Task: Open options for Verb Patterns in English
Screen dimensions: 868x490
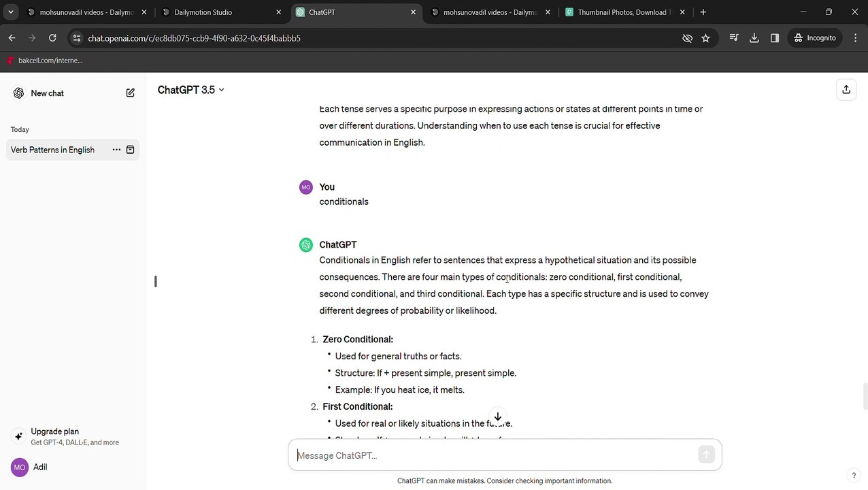Action: point(116,150)
